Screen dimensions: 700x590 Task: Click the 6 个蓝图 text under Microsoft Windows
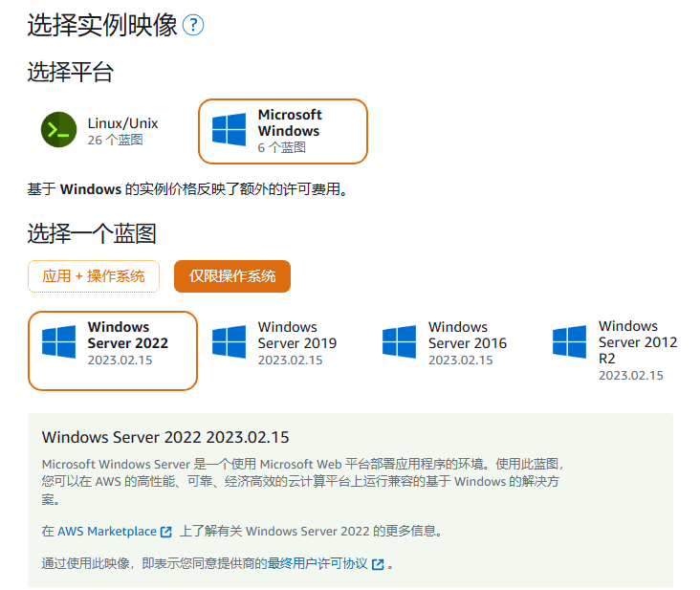(x=282, y=147)
